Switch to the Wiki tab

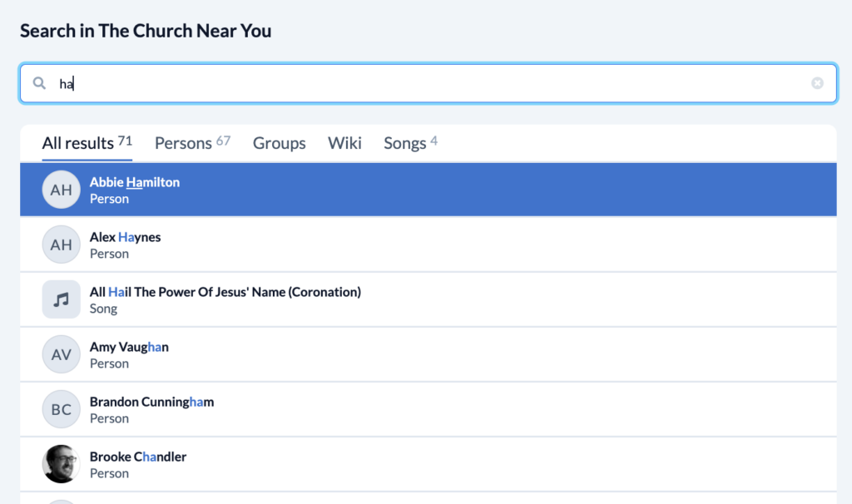point(344,143)
